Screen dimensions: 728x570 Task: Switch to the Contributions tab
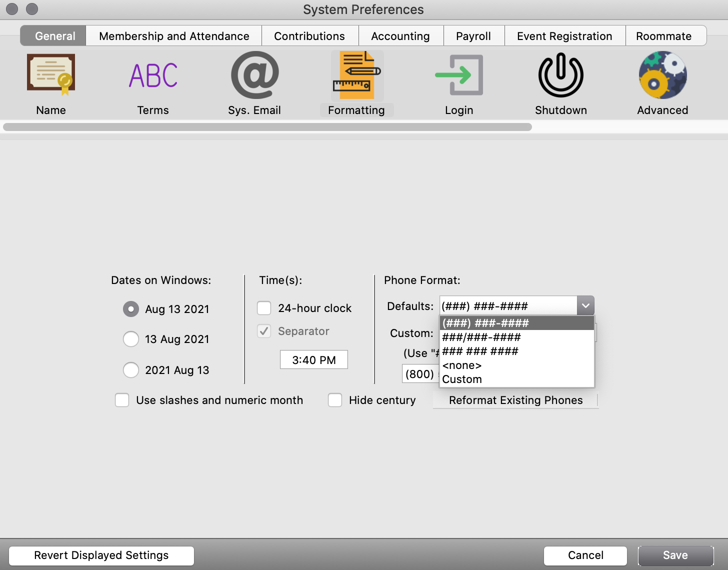click(309, 36)
